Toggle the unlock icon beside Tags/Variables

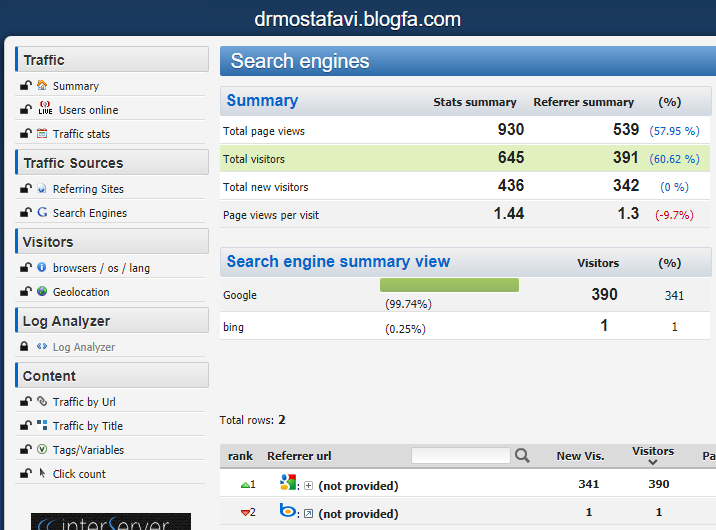[25, 449]
